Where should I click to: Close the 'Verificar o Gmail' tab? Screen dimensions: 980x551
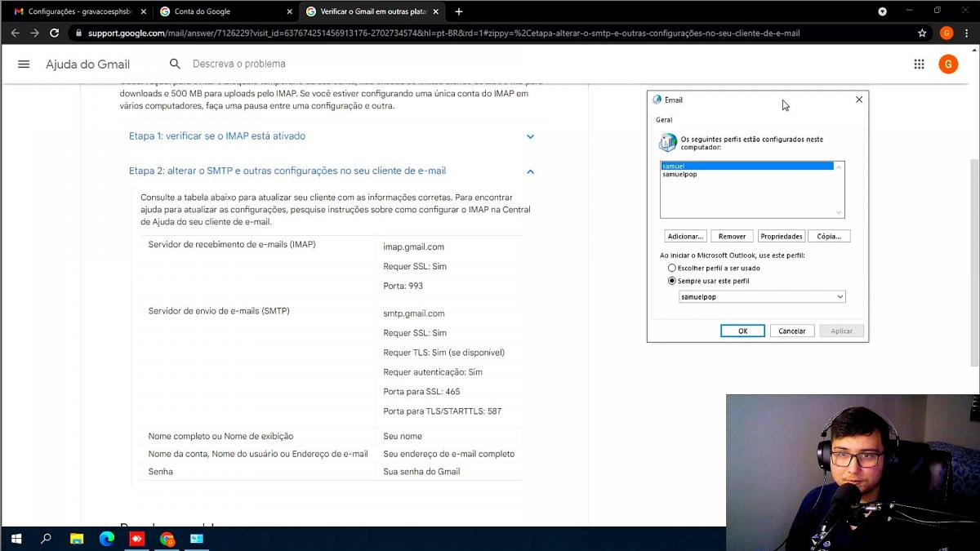point(435,11)
